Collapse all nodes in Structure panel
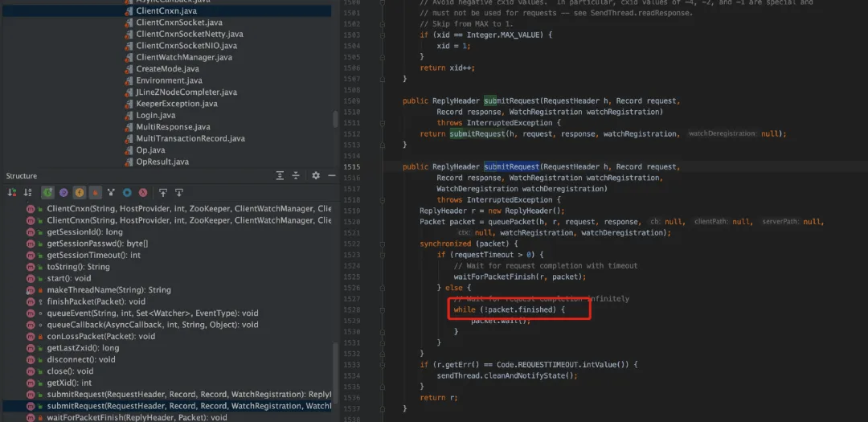Image resolution: width=868 pixels, height=422 pixels. click(x=296, y=175)
